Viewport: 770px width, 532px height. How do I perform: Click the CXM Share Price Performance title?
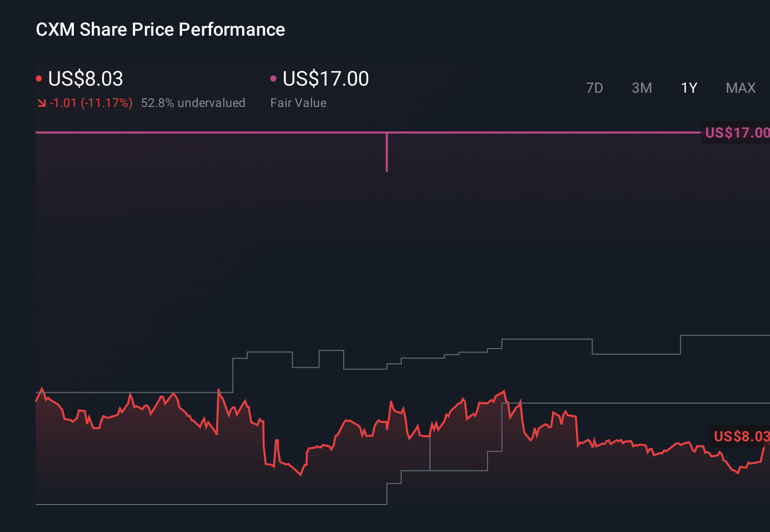click(160, 30)
